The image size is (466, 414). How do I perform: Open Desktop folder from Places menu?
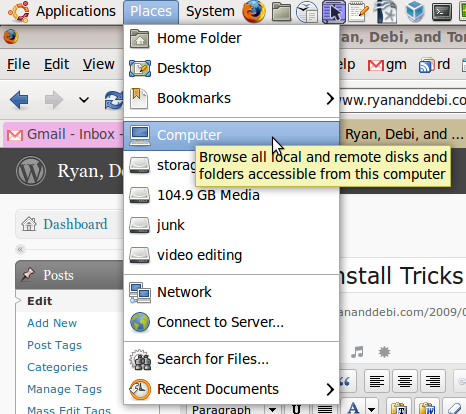coord(231,68)
